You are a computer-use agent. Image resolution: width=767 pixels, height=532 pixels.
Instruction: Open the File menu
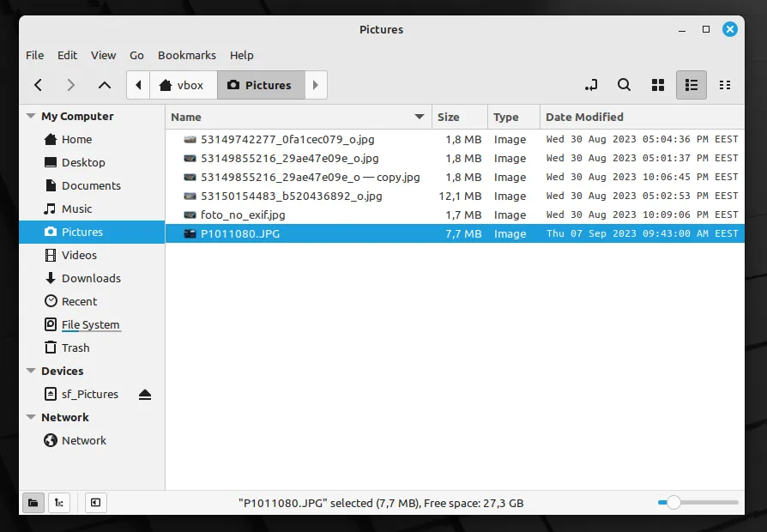34,55
